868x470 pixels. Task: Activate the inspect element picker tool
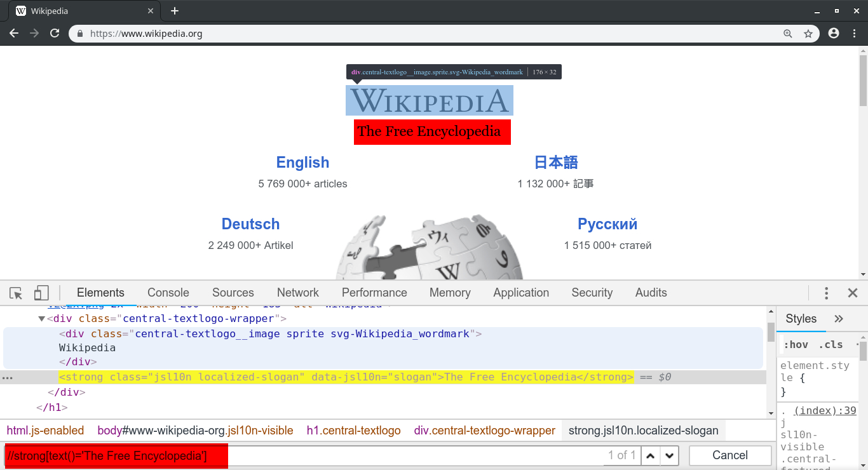(x=16, y=293)
